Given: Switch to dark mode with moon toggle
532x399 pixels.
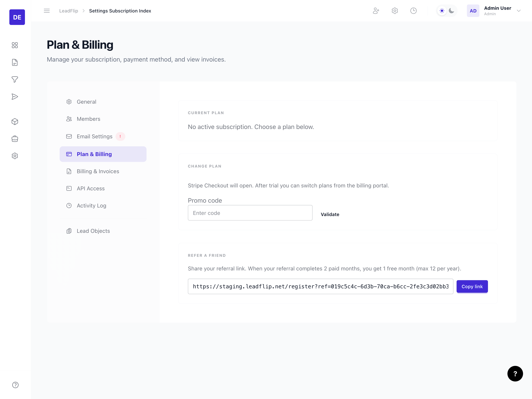Looking at the screenshot, I should 452,11.
